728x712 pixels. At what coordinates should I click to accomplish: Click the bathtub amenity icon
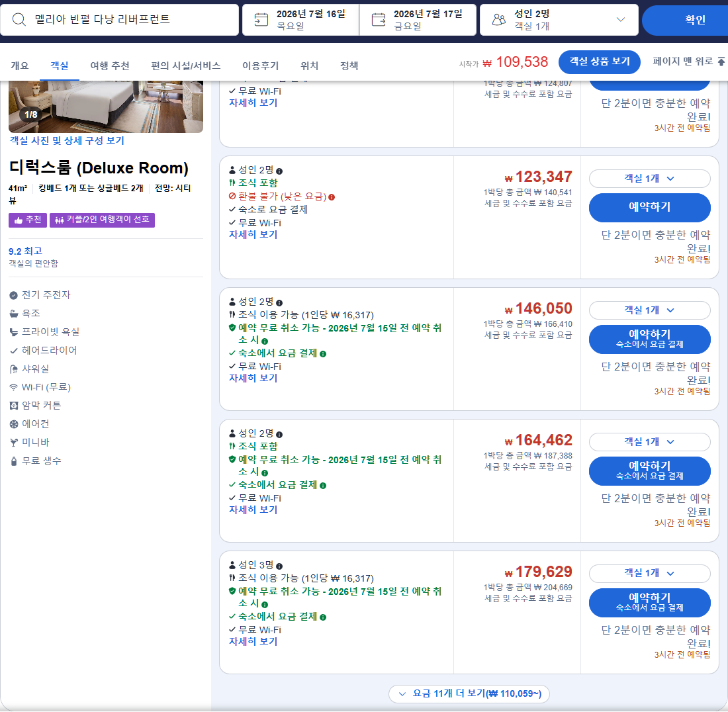click(x=13, y=314)
